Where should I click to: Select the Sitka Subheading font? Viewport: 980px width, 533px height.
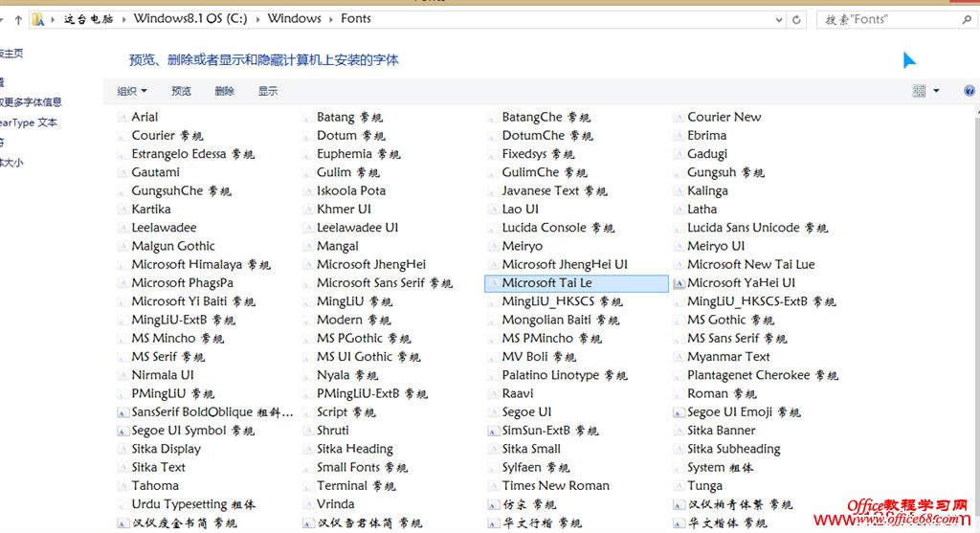coord(734,449)
